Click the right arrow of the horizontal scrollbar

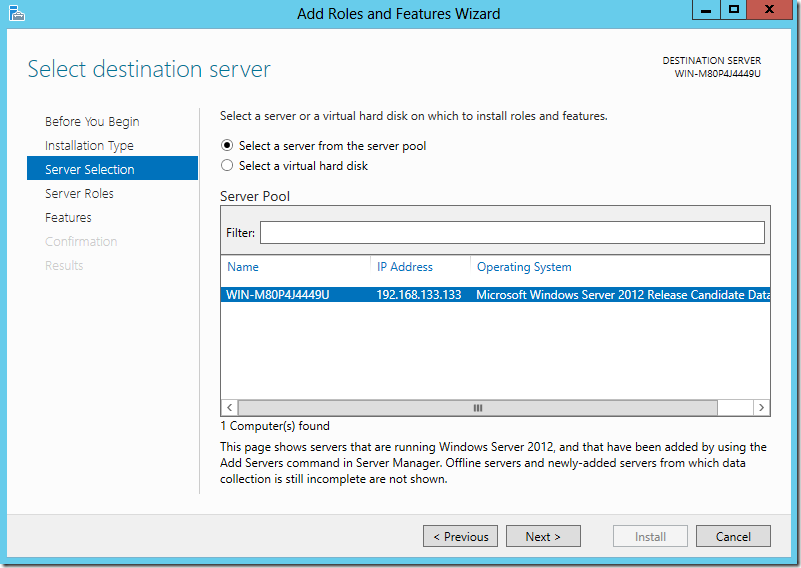(761, 408)
